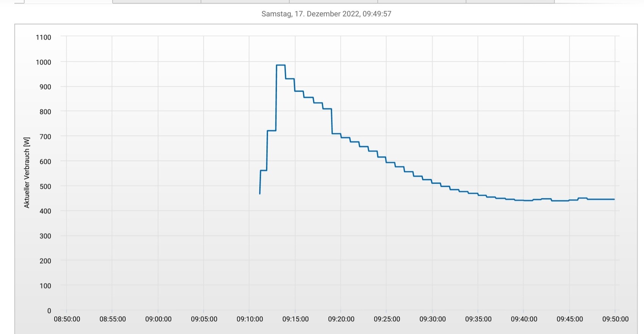This screenshot has width=644, height=334.
Task: Click the 1000 value on the Y axis
Action: tap(44, 62)
